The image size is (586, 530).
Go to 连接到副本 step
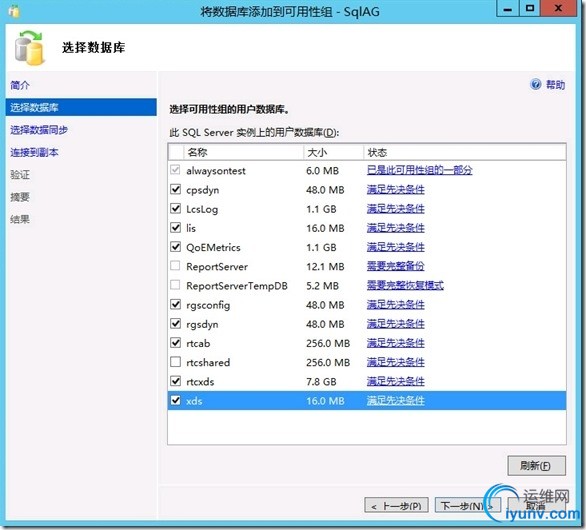(34, 152)
